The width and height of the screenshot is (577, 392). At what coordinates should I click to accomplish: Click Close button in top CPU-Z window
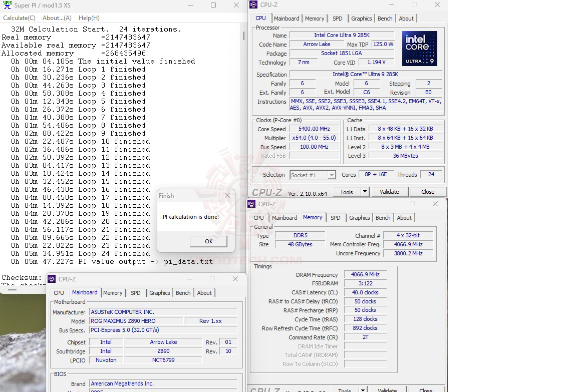[428, 192]
